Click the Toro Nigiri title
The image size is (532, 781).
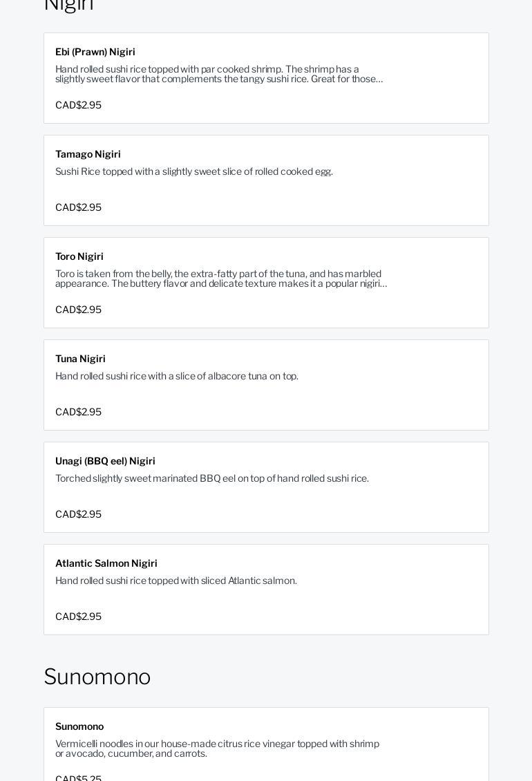(x=79, y=256)
